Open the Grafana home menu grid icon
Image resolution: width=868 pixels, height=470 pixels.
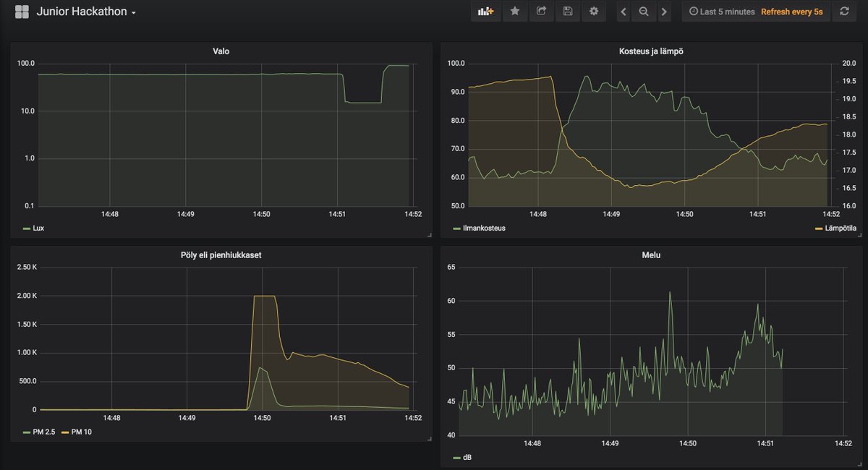[22, 12]
